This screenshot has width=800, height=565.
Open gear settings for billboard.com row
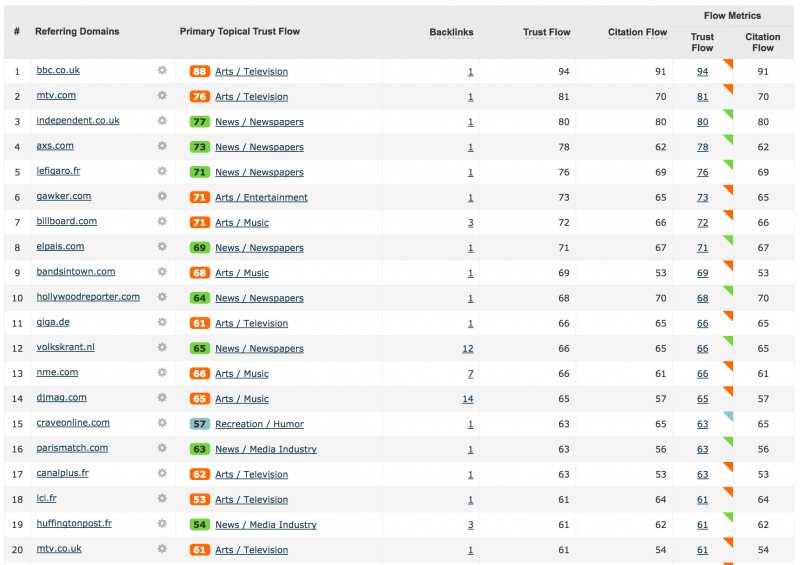click(162, 221)
